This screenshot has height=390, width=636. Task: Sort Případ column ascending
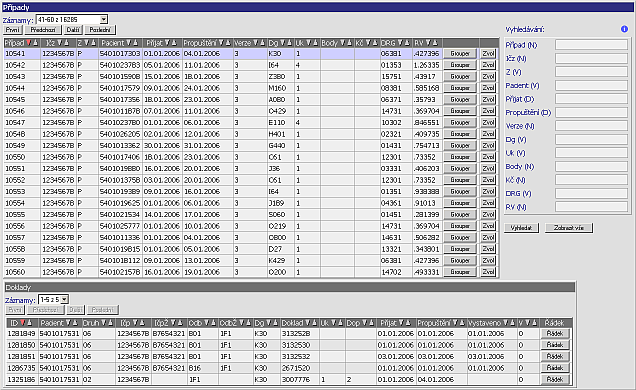[x=35, y=43]
